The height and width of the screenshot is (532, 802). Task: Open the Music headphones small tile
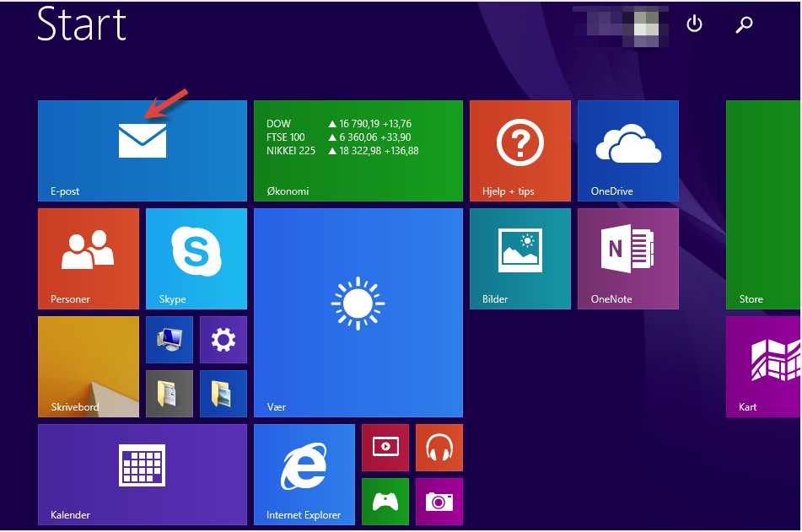click(x=439, y=448)
